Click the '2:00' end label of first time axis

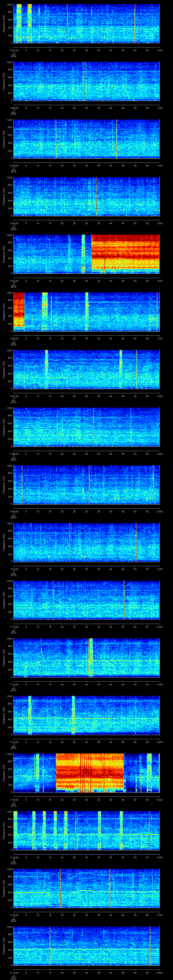coord(160,50)
